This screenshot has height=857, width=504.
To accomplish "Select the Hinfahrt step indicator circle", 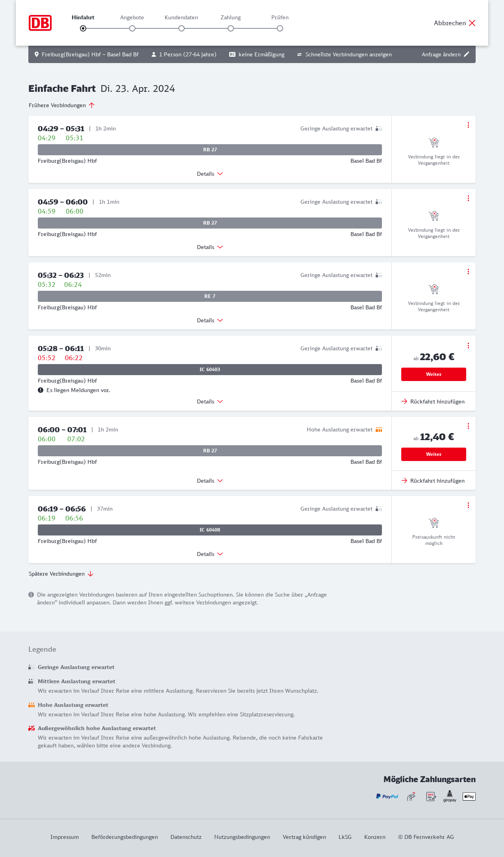I will [x=83, y=28].
